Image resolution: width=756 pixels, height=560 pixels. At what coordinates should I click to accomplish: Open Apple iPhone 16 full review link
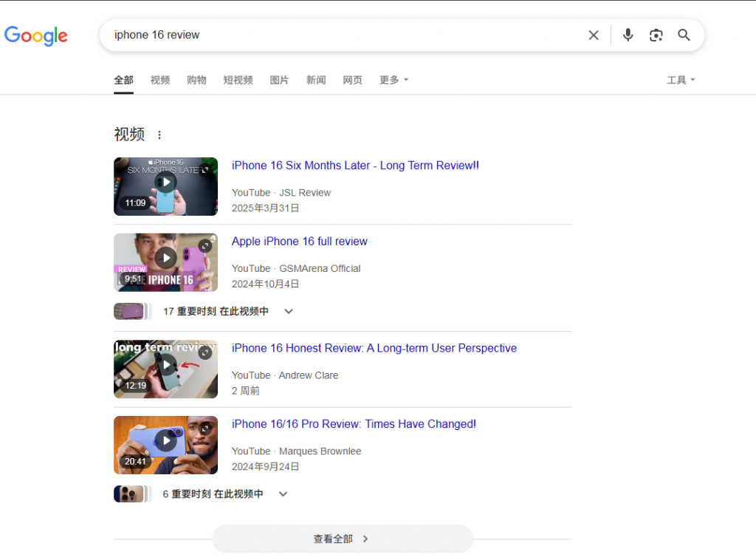tap(300, 241)
